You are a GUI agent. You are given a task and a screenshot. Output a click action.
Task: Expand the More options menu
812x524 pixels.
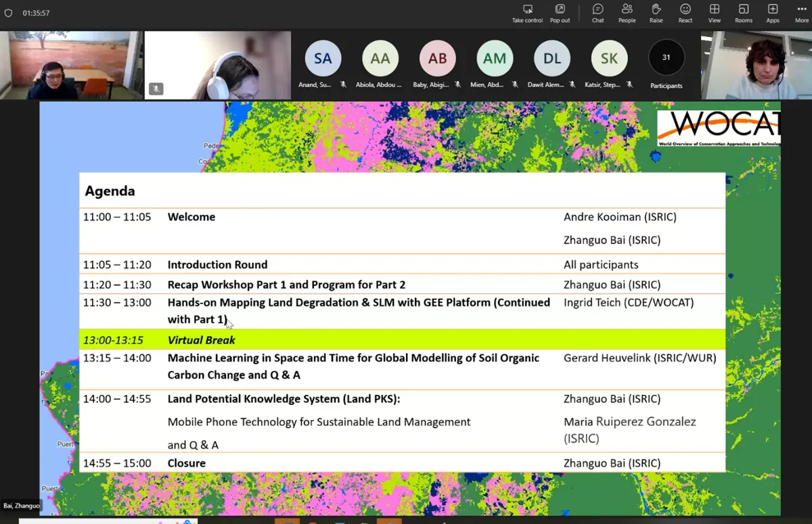801,13
